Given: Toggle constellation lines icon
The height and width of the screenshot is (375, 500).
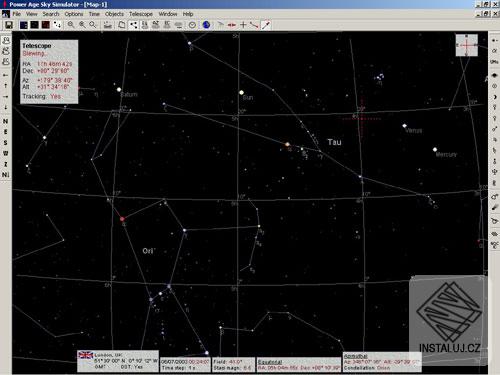Looking at the screenshot, I should [133, 25].
